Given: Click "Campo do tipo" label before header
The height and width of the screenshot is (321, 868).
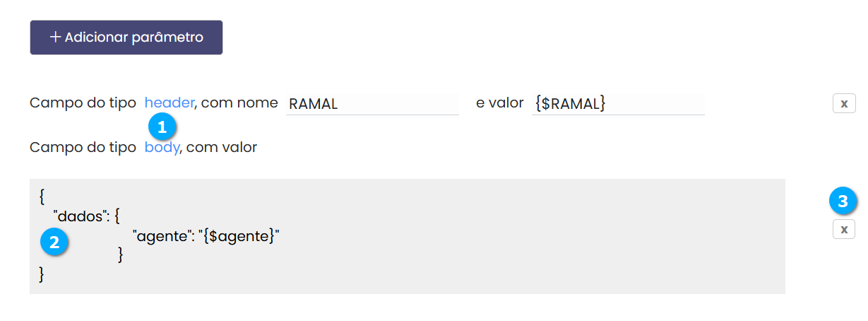Looking at the screenshot, I should pos(83,103).
